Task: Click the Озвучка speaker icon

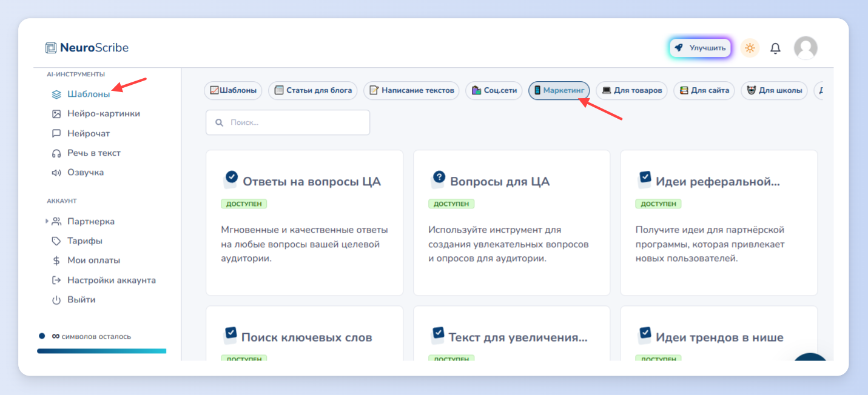Action: coord(56,173)
